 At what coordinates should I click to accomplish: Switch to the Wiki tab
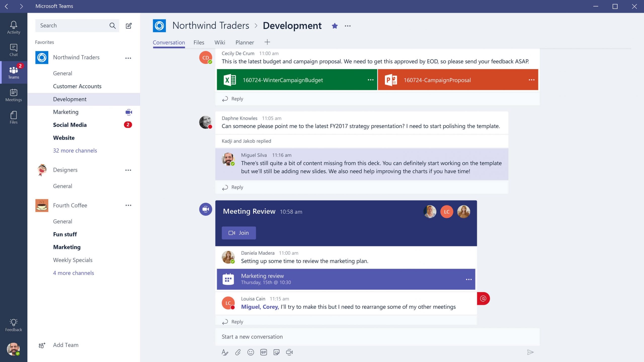coord(220,42)
